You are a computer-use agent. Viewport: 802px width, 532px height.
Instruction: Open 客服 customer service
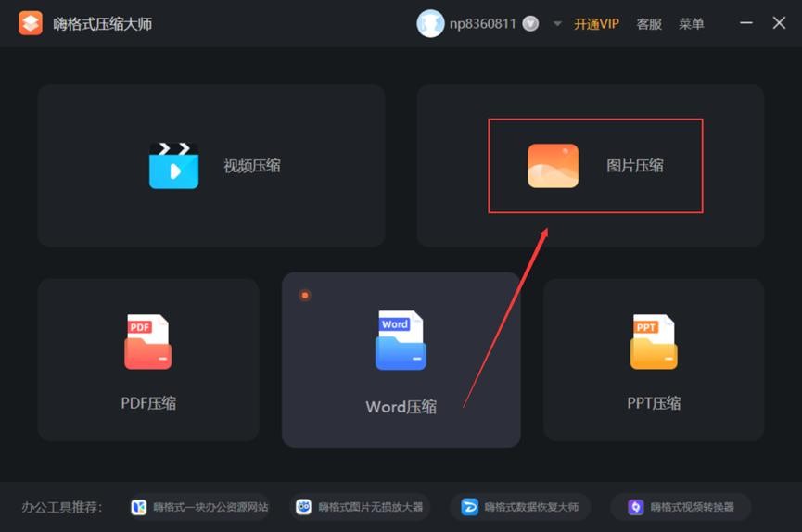click(649, 24)
